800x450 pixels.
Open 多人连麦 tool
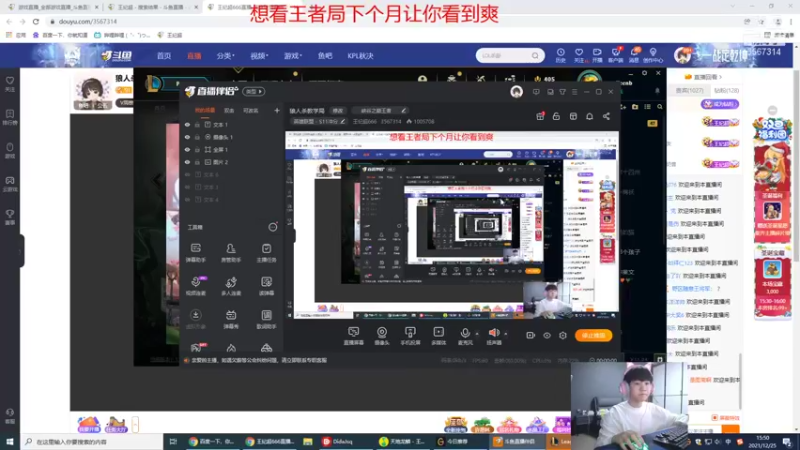point(231,286)
